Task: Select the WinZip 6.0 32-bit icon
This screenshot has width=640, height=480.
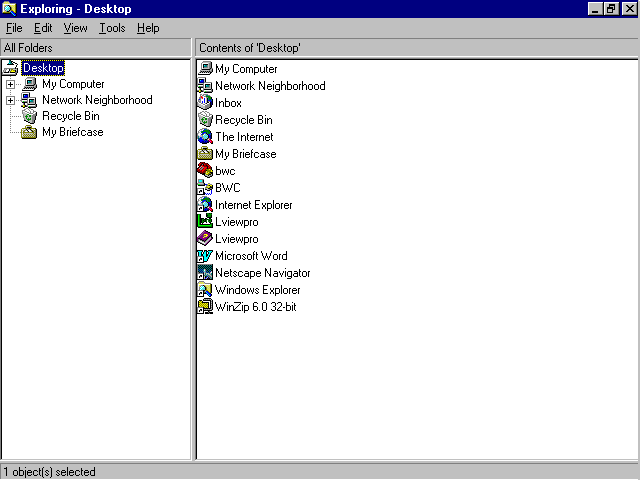Action: [x=206, y=307]
